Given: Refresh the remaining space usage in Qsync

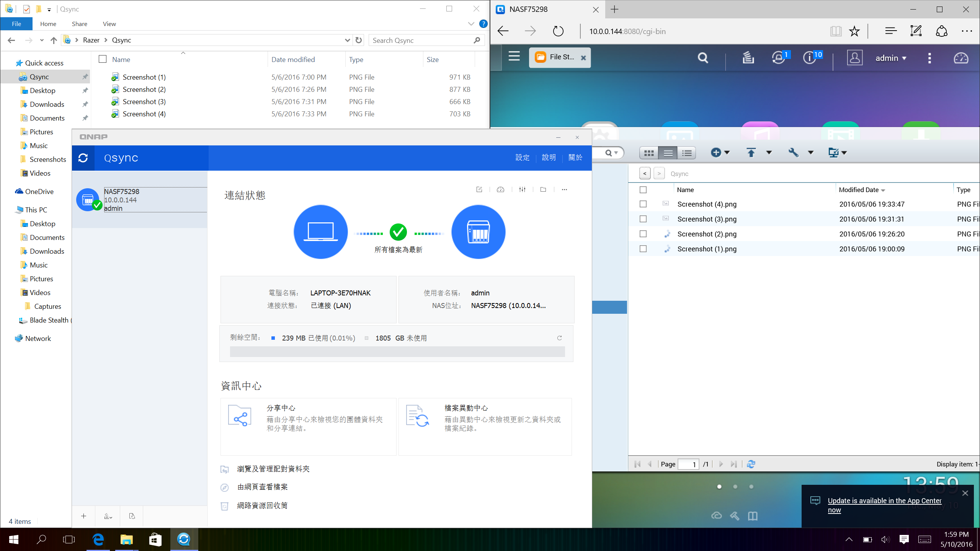Looking at the screenshot, I should tap(559, 338).
